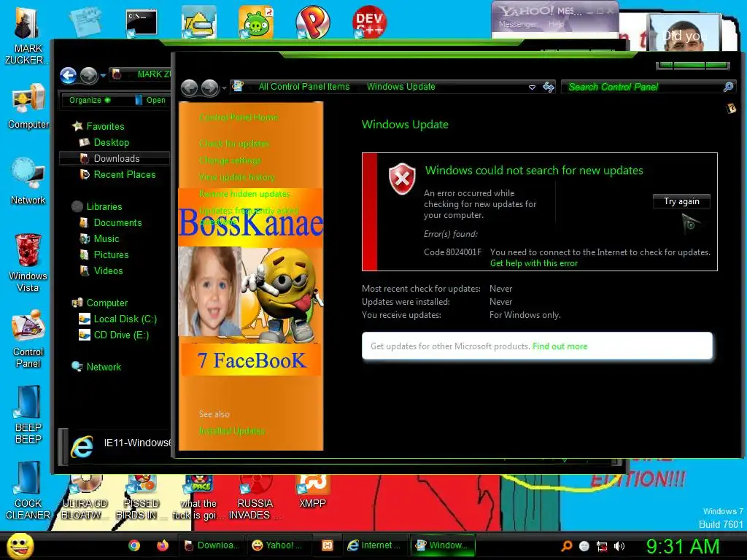Screen dimensions: 747x560
Task: Open the Control Panel desktop icon
Action: tap(28, 338)
